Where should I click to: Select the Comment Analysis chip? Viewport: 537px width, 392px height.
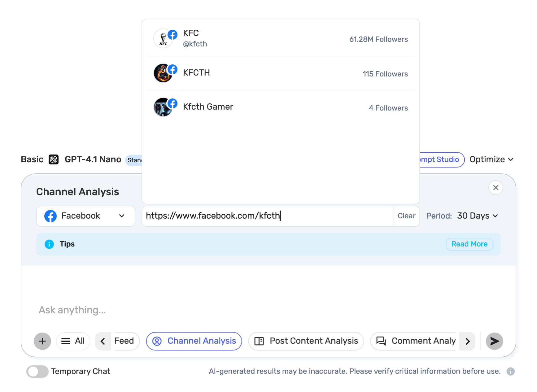pos(416,341)
